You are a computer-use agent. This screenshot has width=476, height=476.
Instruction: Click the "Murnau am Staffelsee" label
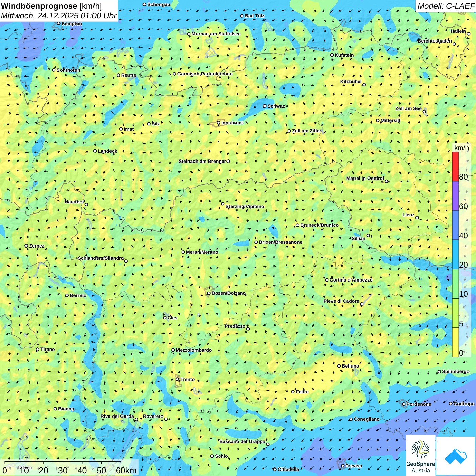(x=216, y=34)
